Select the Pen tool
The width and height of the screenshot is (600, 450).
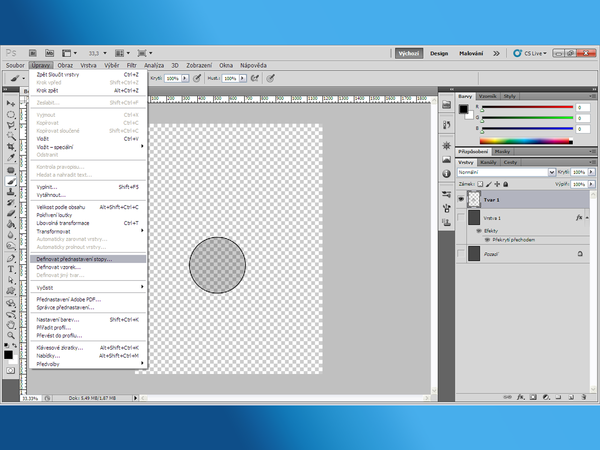11,256
